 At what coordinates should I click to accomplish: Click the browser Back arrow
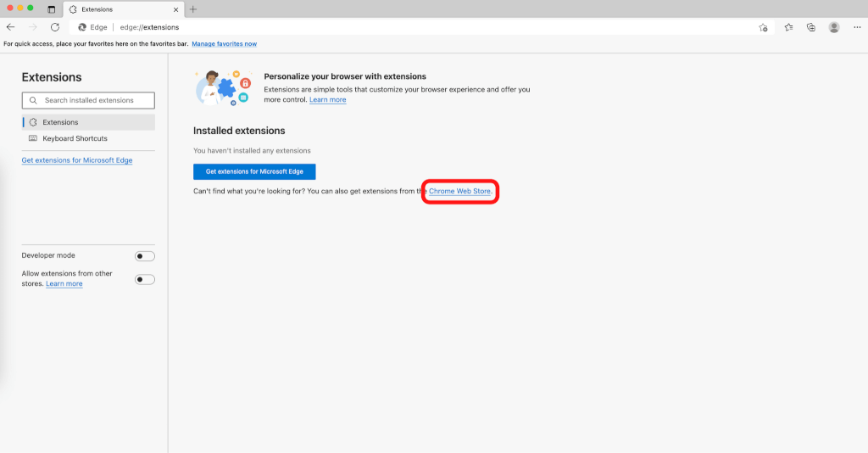11,27
